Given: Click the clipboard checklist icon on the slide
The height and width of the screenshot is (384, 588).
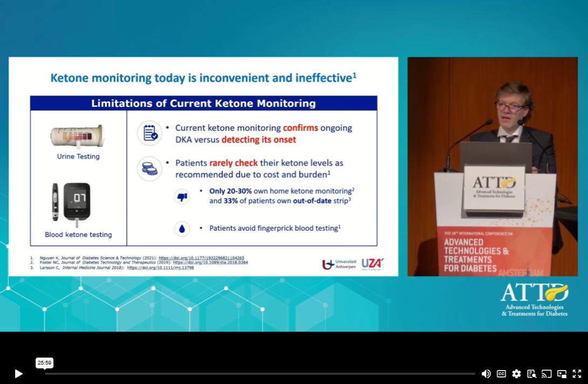Looking at the screenshot, I should coord(149,133).
